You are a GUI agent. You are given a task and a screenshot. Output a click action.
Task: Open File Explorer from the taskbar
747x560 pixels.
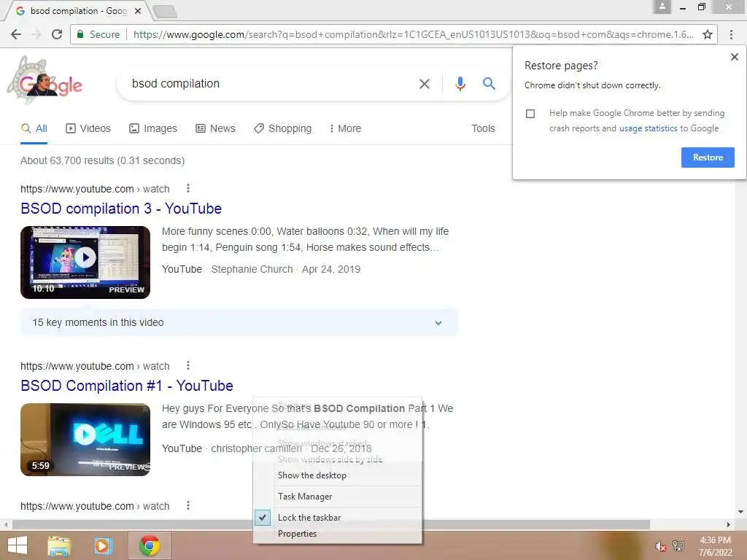pos(59,545)
